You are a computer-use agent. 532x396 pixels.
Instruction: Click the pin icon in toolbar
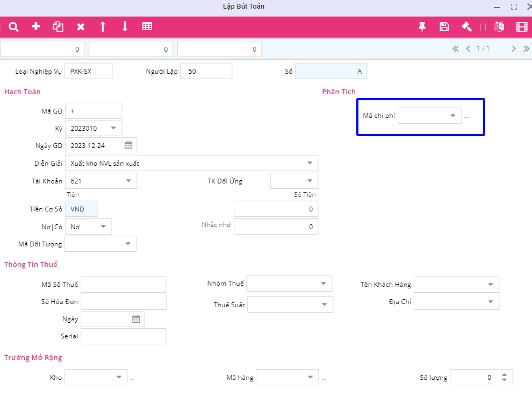422,27
